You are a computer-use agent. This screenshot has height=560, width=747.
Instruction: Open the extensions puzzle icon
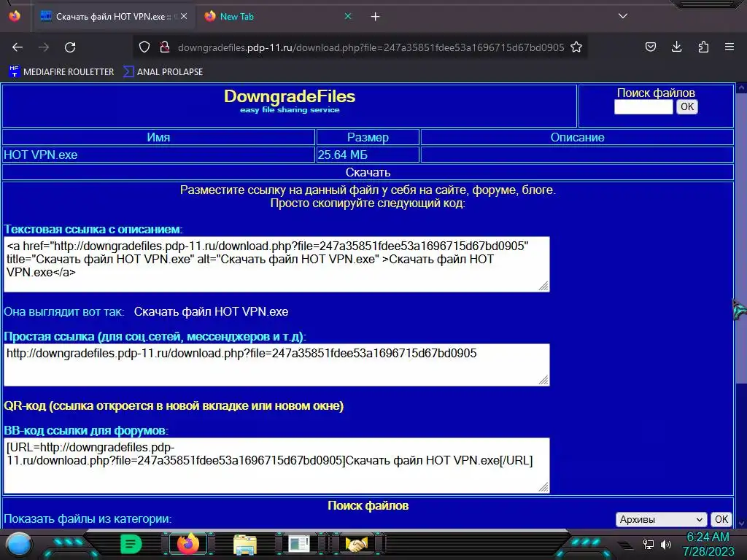tap(703, 47)
